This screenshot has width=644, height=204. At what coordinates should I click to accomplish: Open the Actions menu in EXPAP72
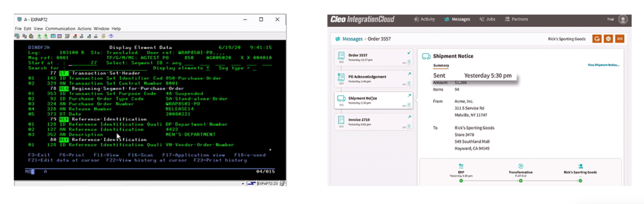pos(84,28)
